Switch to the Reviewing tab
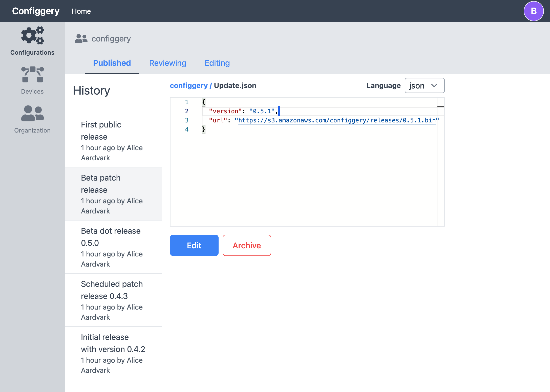550x392 pixels. pyautogui.click(x=167, y=63)
